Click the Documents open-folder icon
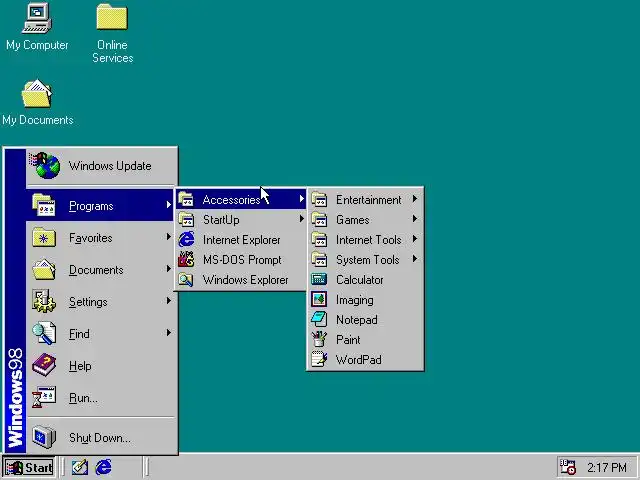This screenshot has height=480, width=640. [x=44, y=269]
